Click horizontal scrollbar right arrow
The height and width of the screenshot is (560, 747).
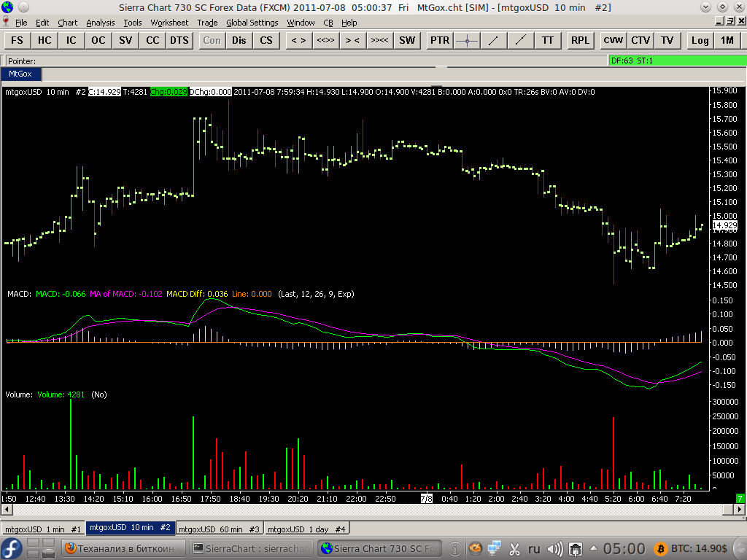740,509
